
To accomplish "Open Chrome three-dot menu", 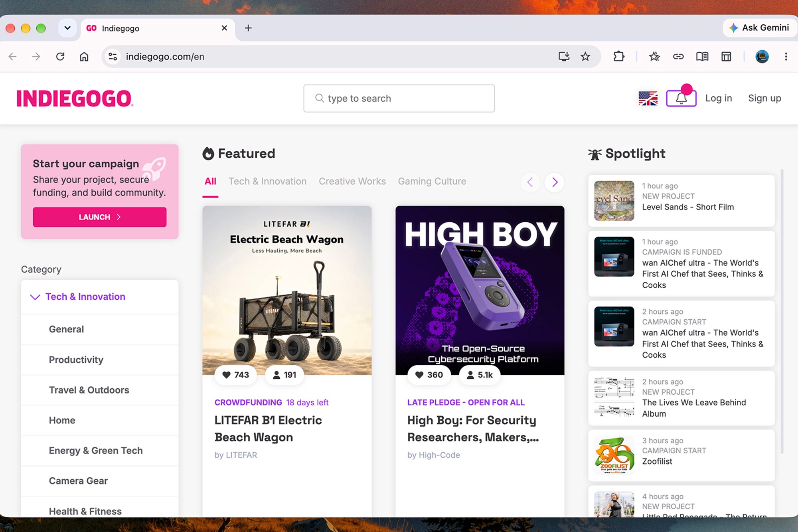I will (786, 57).
